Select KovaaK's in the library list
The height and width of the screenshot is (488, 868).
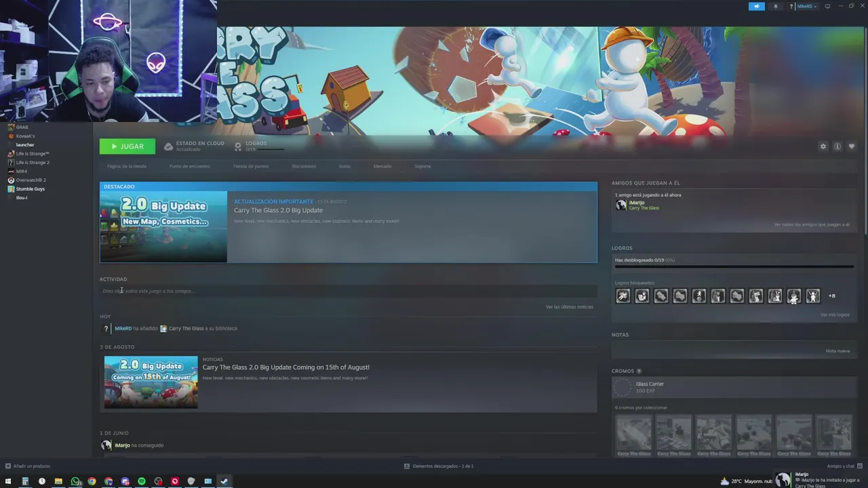(x=25, y=136)
